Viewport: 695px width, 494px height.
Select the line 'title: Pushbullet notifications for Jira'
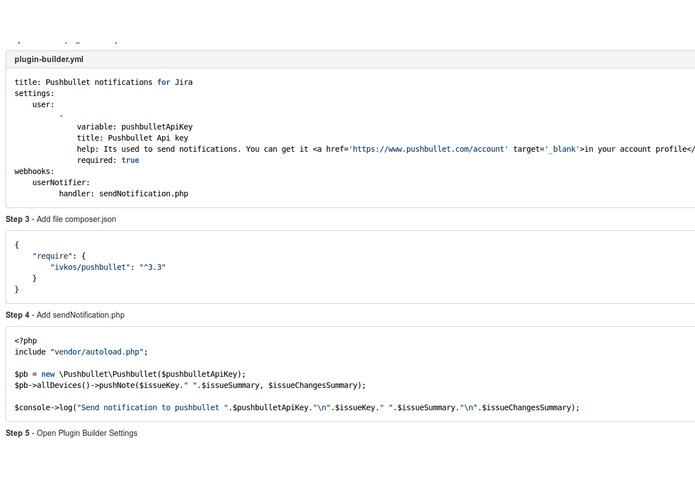click(x=103, y=82)
